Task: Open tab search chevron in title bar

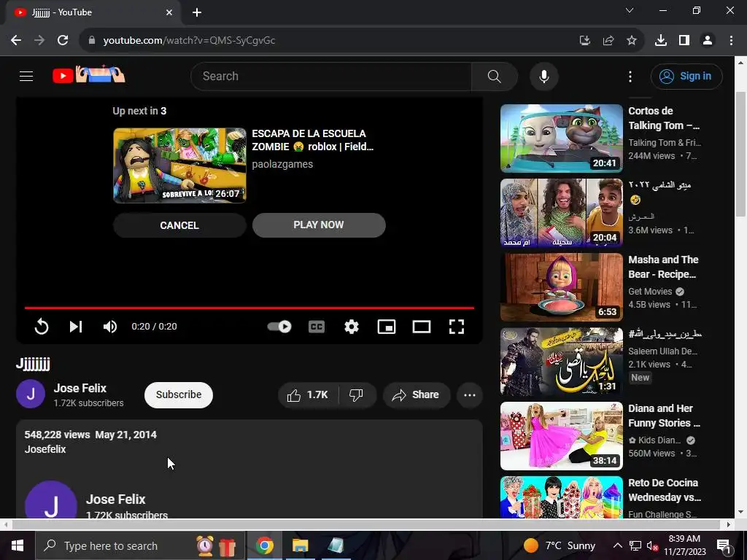Action: click(630, 10)
